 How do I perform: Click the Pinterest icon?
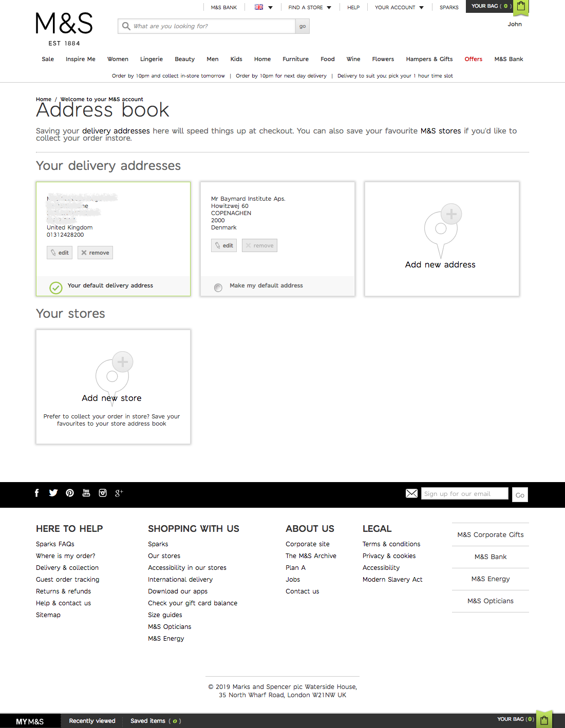tap(70, 493)
